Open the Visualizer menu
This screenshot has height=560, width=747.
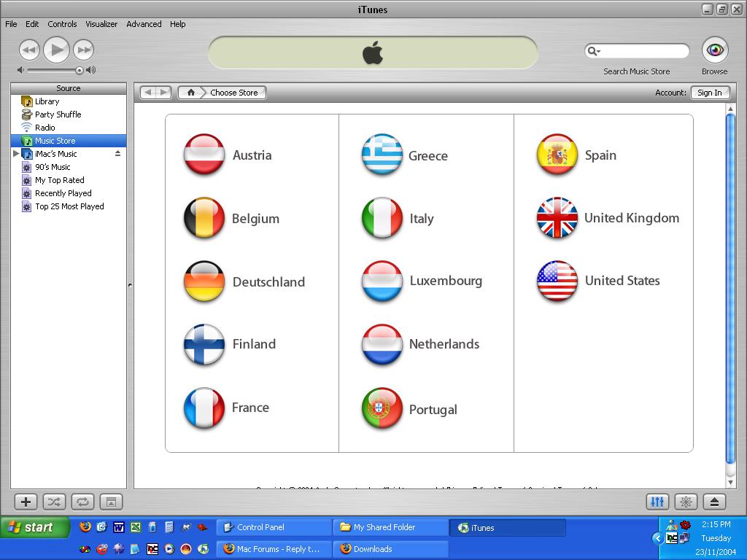(x=101, y=24)
